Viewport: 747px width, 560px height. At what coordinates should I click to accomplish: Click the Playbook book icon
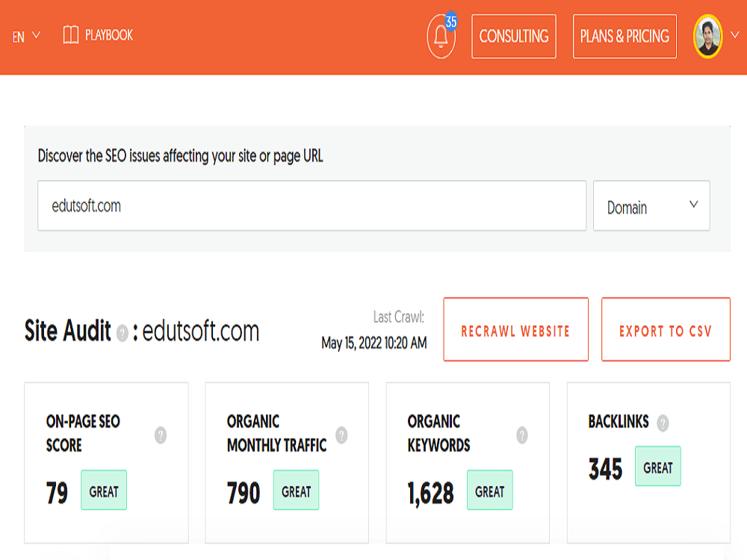(70, 35)
